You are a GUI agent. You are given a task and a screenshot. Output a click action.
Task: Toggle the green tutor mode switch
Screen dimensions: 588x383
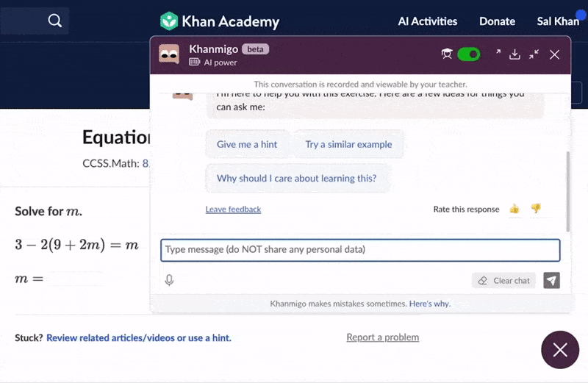tap(469, 54)
